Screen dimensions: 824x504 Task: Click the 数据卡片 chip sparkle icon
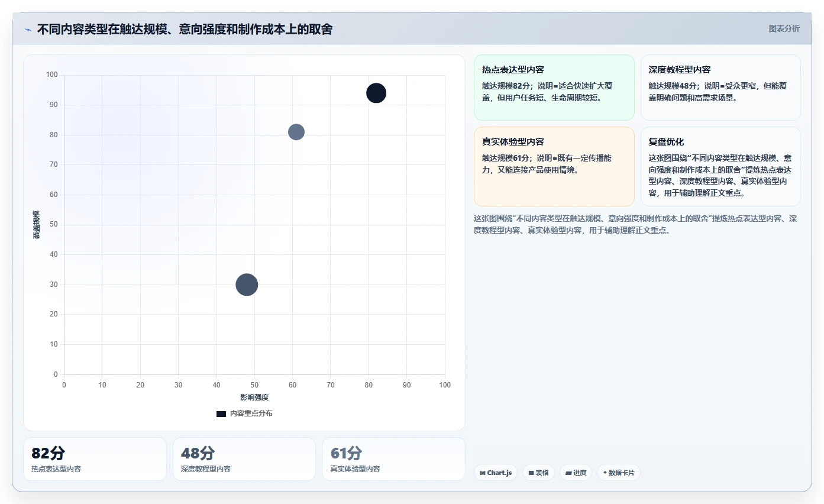[605, 473]
